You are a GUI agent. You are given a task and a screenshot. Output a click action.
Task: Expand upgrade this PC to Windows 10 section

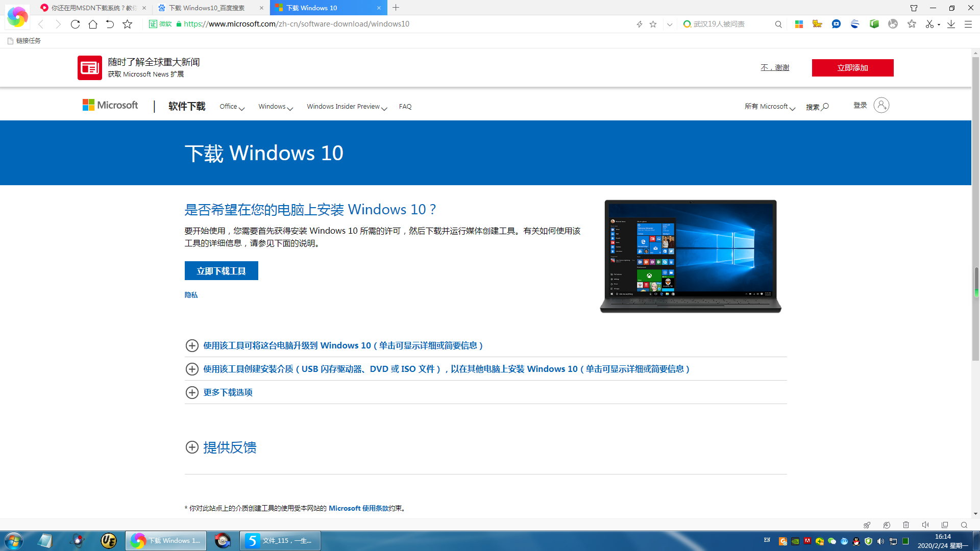pos(334,345)
